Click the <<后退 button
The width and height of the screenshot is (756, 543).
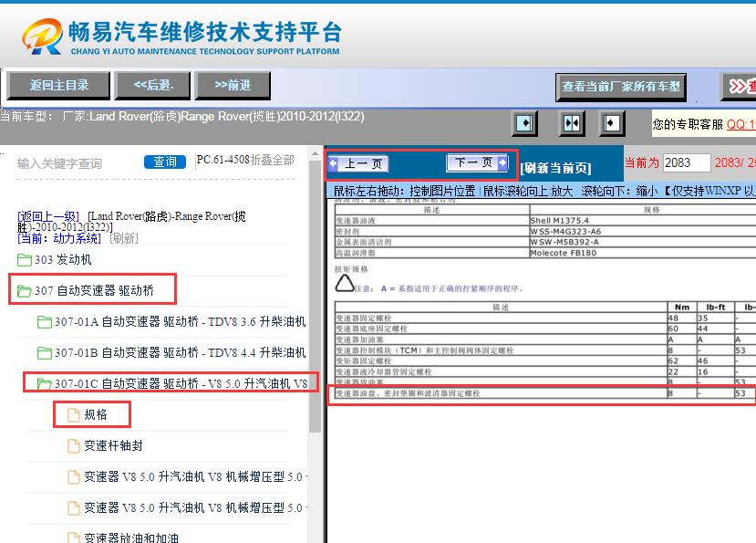click(153, 86)
